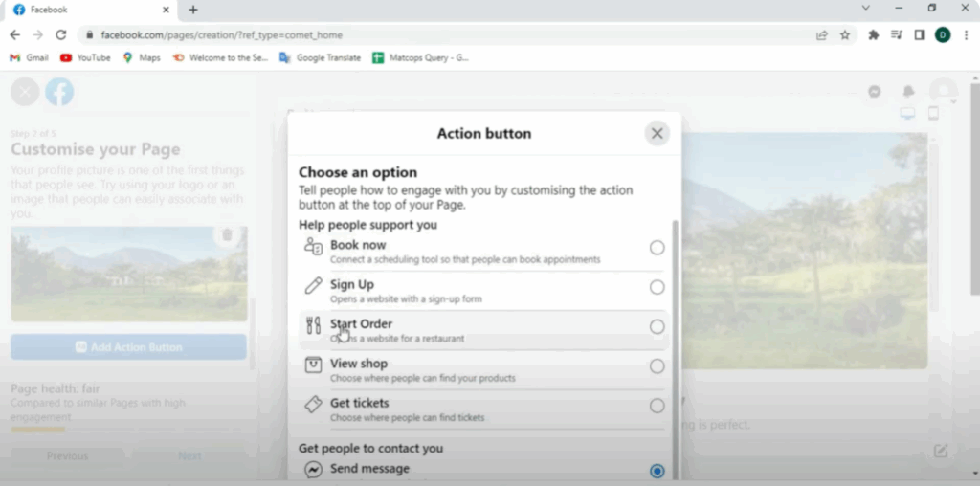
Task: Click the Get tickets ticket icon
Action: (313, 404)
